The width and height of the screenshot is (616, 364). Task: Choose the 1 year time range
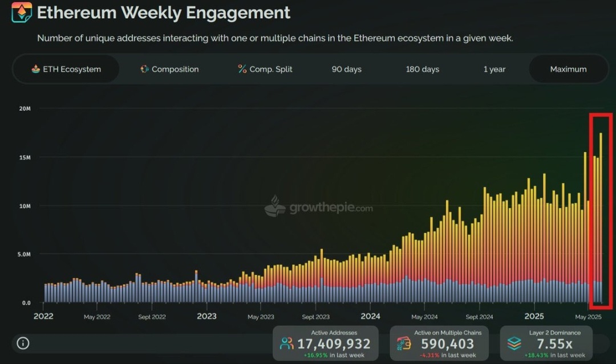(494, 69)
